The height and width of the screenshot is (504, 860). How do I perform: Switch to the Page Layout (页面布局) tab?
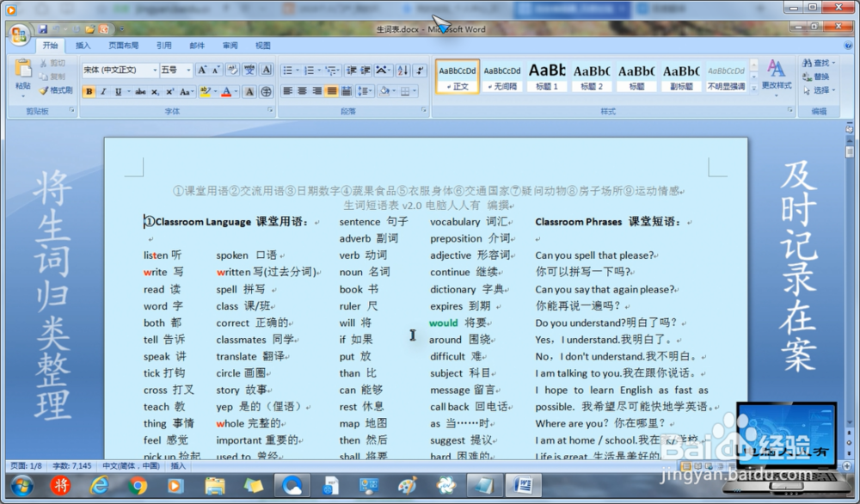pos(123,46)
